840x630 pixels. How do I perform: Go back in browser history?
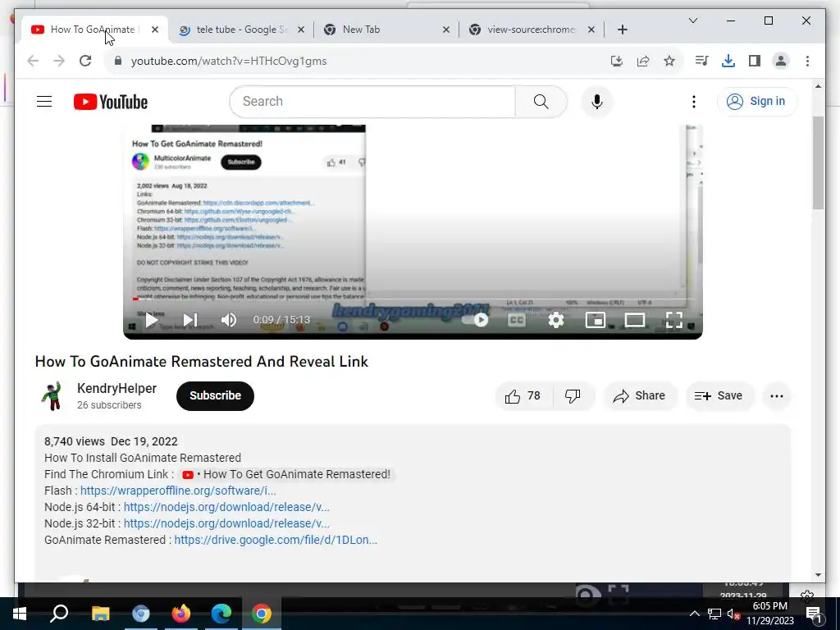(33, 61)
